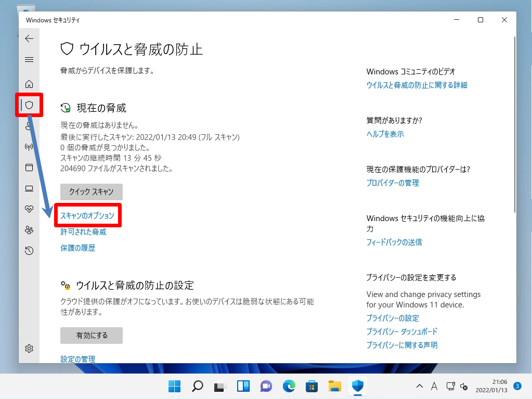Open Firewall & network protection sidebar icon

click(x=29, y=147)
